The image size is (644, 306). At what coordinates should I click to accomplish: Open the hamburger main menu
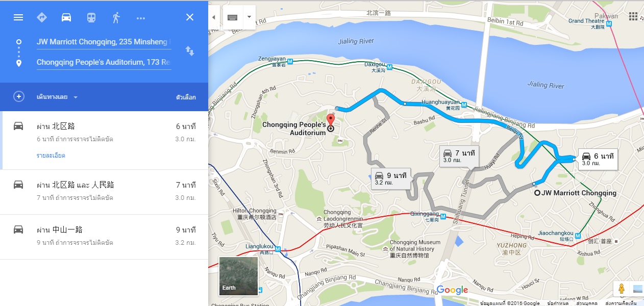pyautogui.click(x=18, y=17)
